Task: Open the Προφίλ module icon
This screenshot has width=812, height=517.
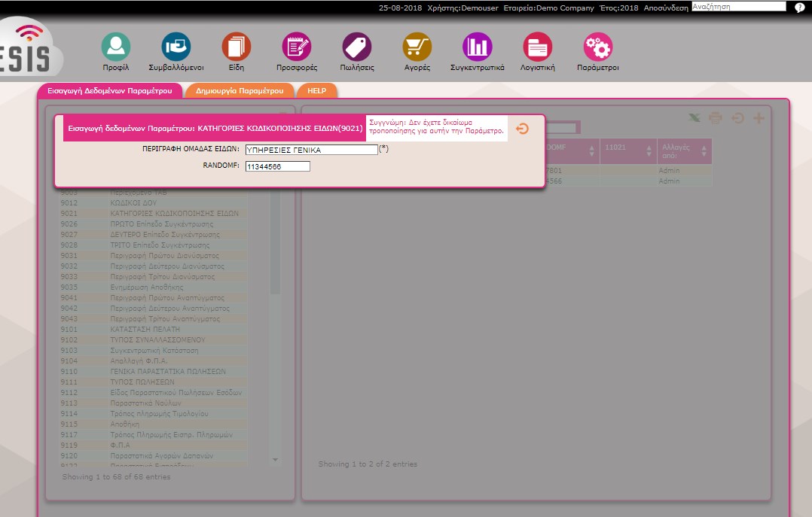Action: click(x=116, y=47)
